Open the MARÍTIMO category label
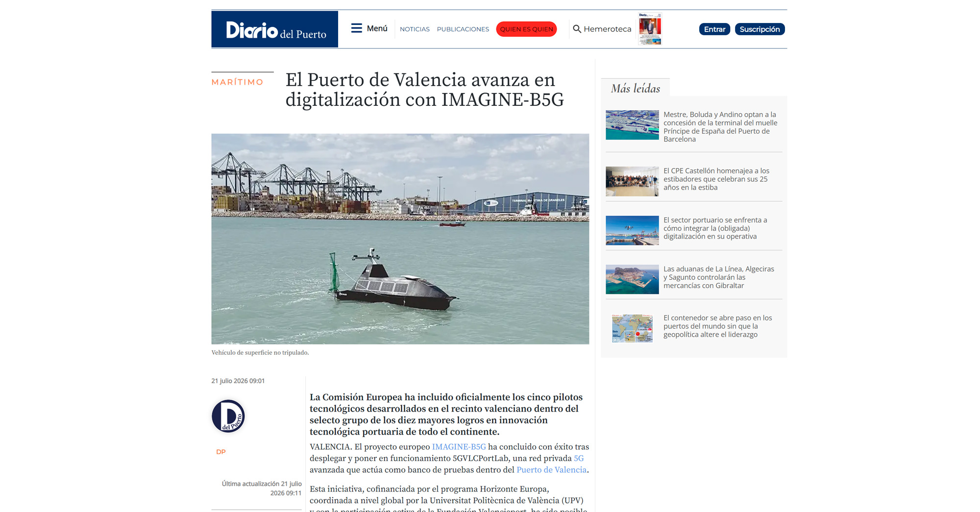 click(237, 82)
